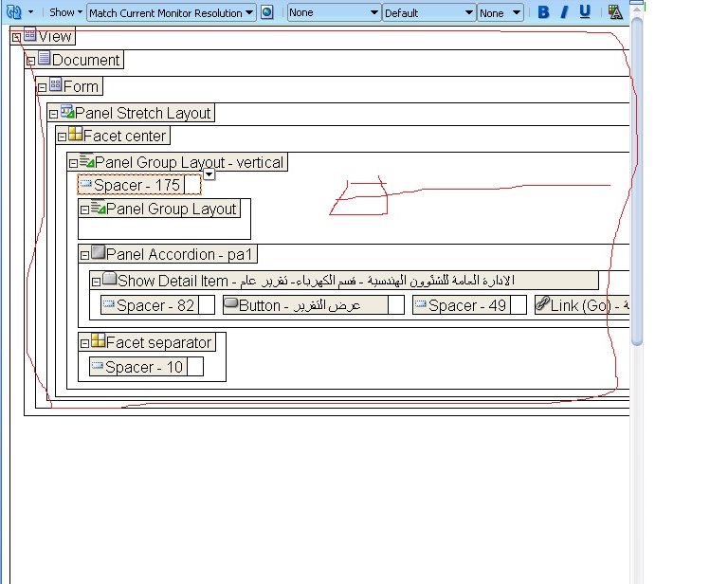Viewport: 728px width, 584px height.
Task: Toggle underline formatting
Action: [x=585, y=12]
